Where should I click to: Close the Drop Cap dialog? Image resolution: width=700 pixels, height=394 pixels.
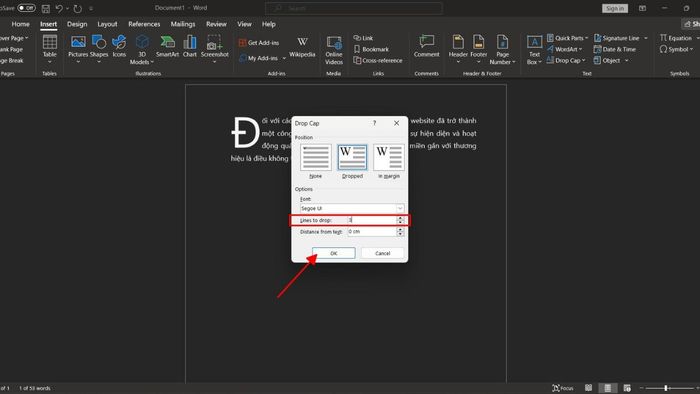(396, 123)
